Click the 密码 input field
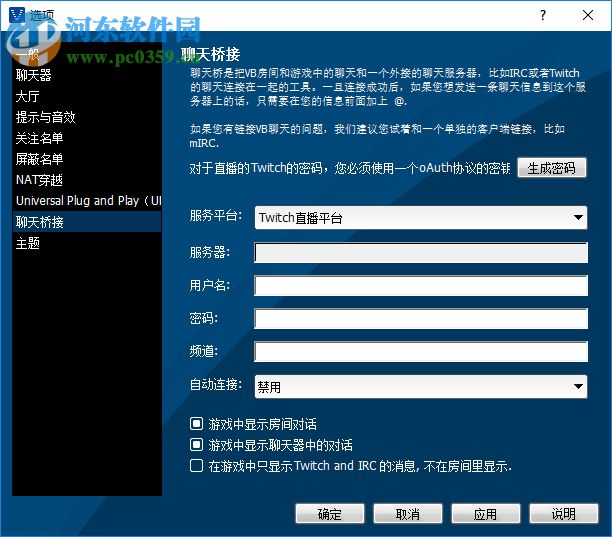The width and height of the screenshot is (612, 537). pyautogui.click(x=421, y=318)
